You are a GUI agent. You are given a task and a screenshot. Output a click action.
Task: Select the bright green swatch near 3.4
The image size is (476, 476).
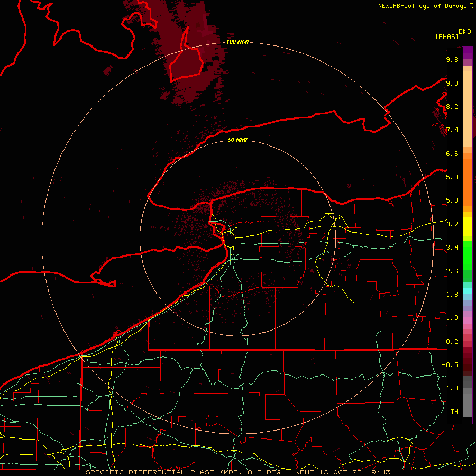[467, 249]
